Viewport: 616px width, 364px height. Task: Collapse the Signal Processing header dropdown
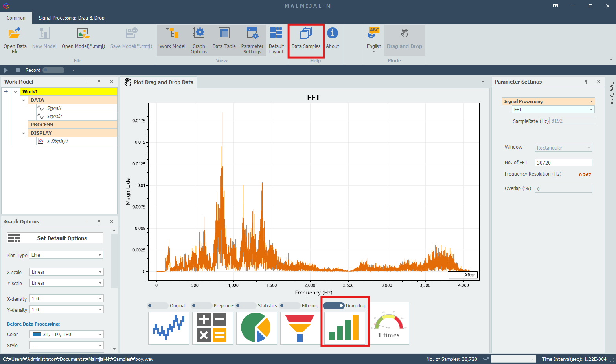coord(592,101)
